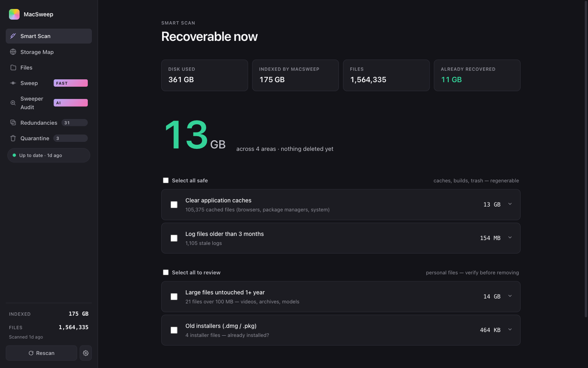Switch to the Sweep section
Image resolution: width=588 pixels, height=368 pixels.
point(49,83)
